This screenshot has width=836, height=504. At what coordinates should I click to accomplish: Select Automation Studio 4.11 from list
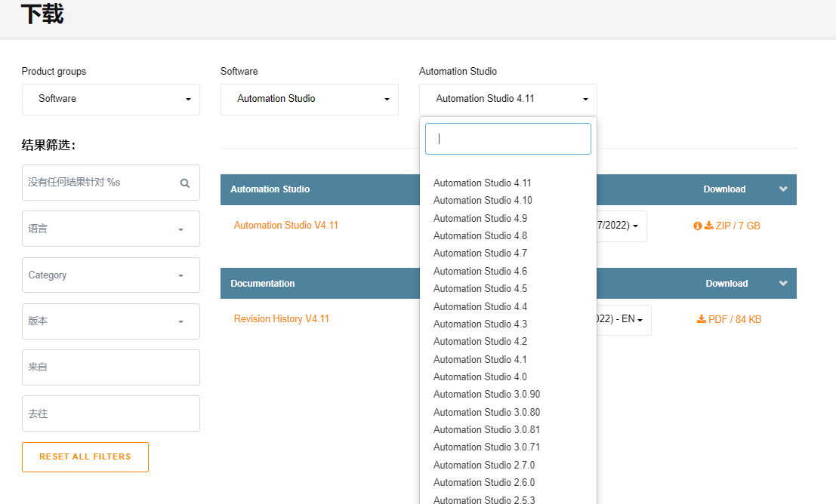click(x=483, y=183)
